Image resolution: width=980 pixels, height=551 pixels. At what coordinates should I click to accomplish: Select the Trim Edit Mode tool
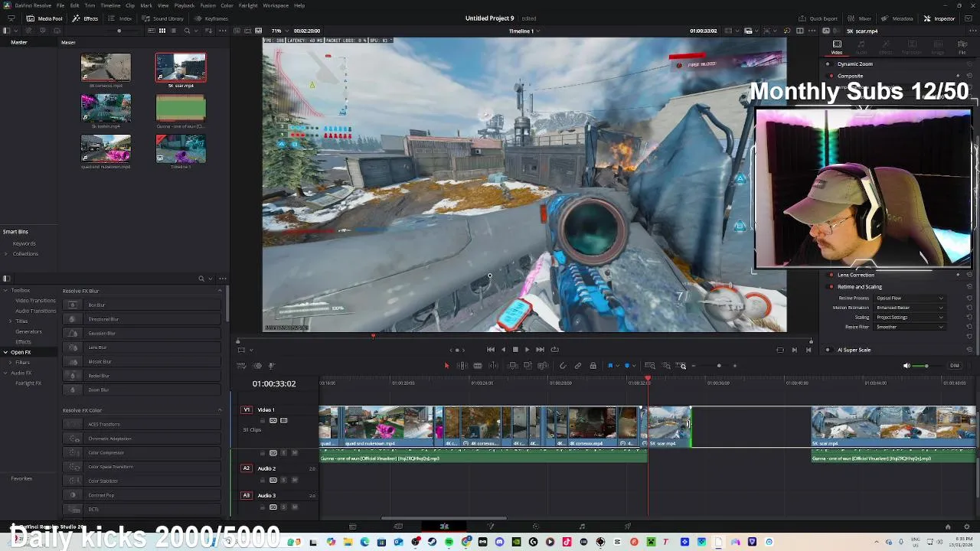(462, 366)
